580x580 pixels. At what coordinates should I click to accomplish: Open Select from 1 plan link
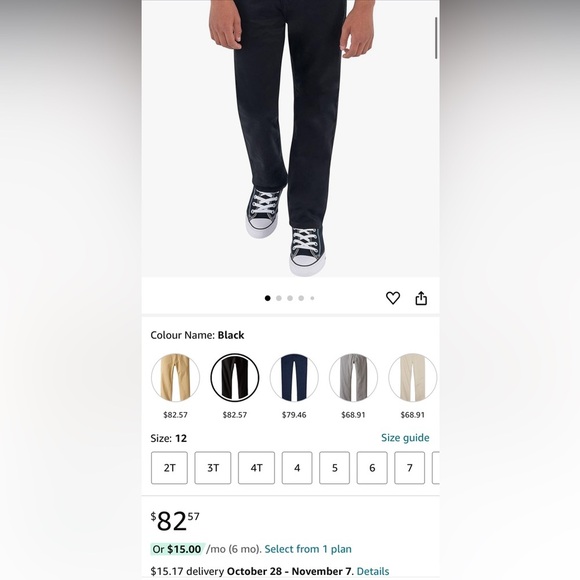308,549
